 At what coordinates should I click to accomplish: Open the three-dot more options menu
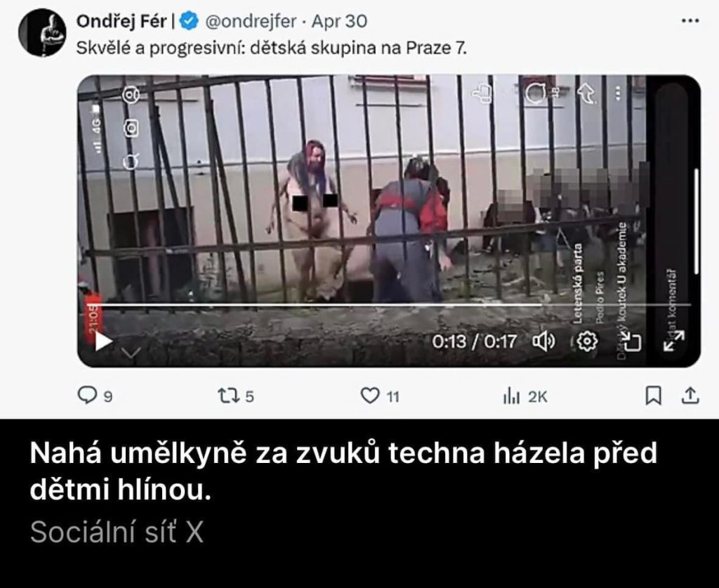(x=690, y=20)
